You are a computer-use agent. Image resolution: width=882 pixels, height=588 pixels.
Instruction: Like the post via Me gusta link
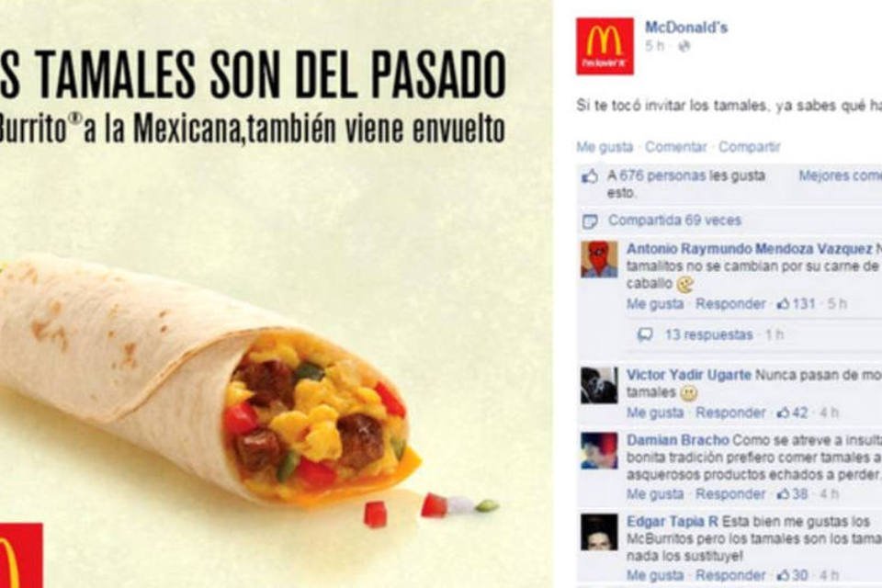(605, 147)
